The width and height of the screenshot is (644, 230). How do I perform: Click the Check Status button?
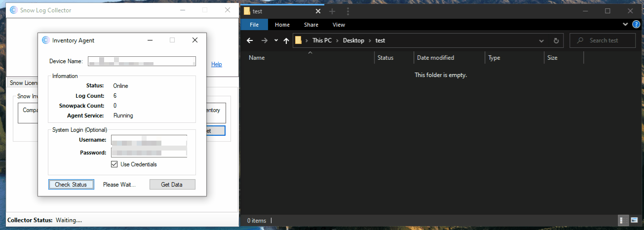click(x=71, y=185)
